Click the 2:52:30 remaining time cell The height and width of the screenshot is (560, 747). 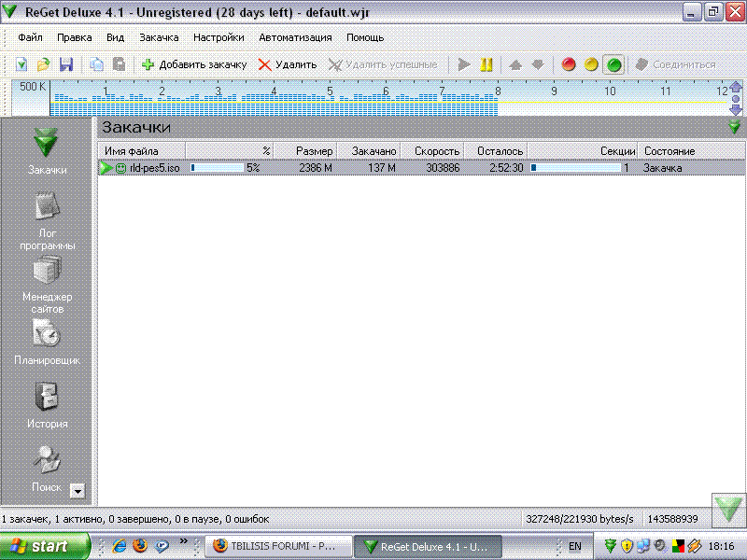506,168
